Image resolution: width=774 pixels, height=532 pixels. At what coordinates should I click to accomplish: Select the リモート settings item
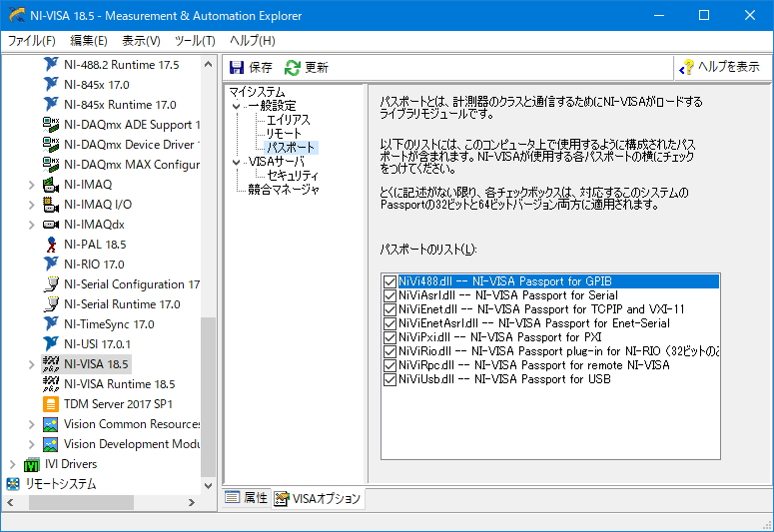click(284, 134)
